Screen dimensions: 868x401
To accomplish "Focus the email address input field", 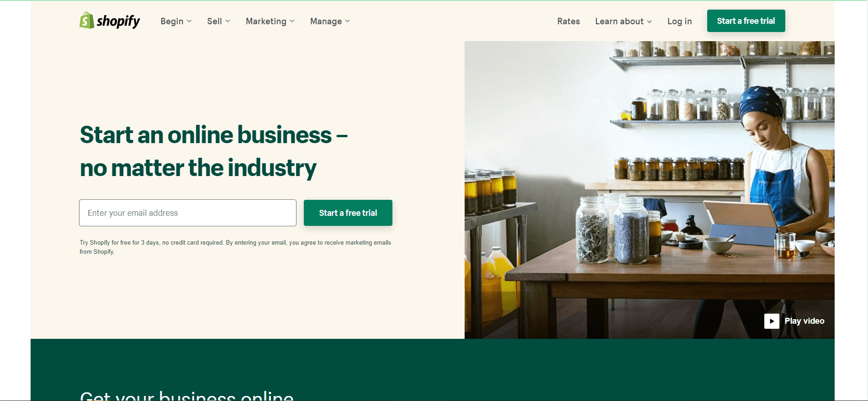I will tap(188, 213).
